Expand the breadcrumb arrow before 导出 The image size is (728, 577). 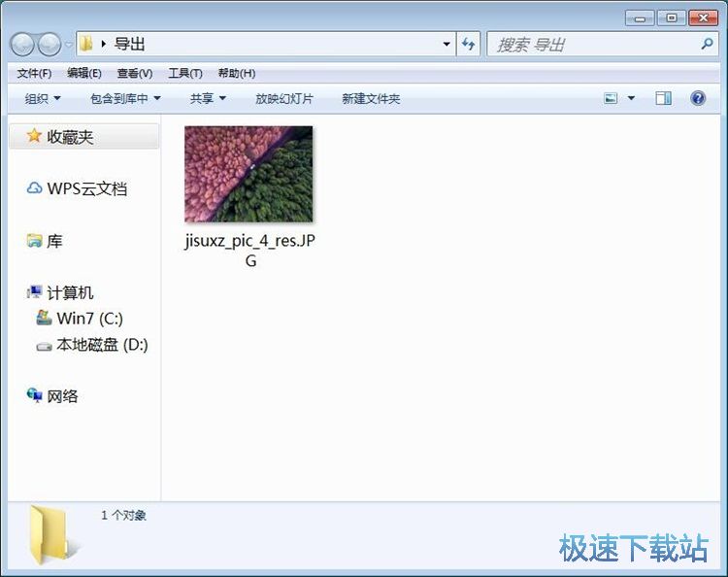tap(104, 44)
